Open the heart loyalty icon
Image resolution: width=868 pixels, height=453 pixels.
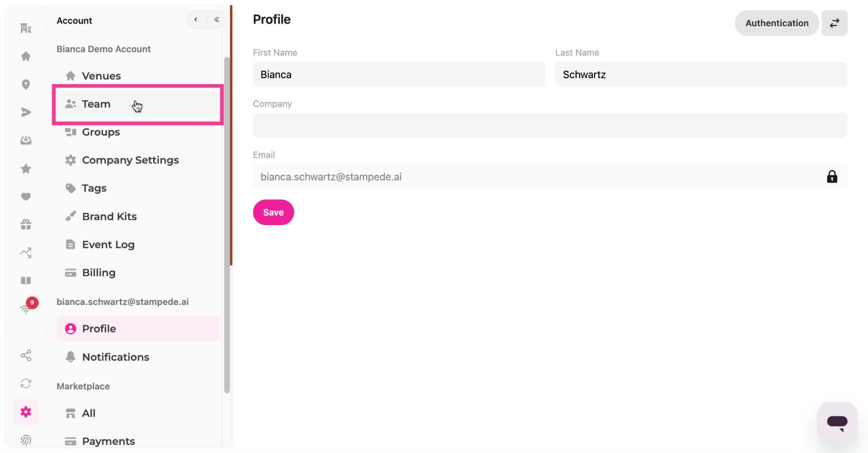26,197
